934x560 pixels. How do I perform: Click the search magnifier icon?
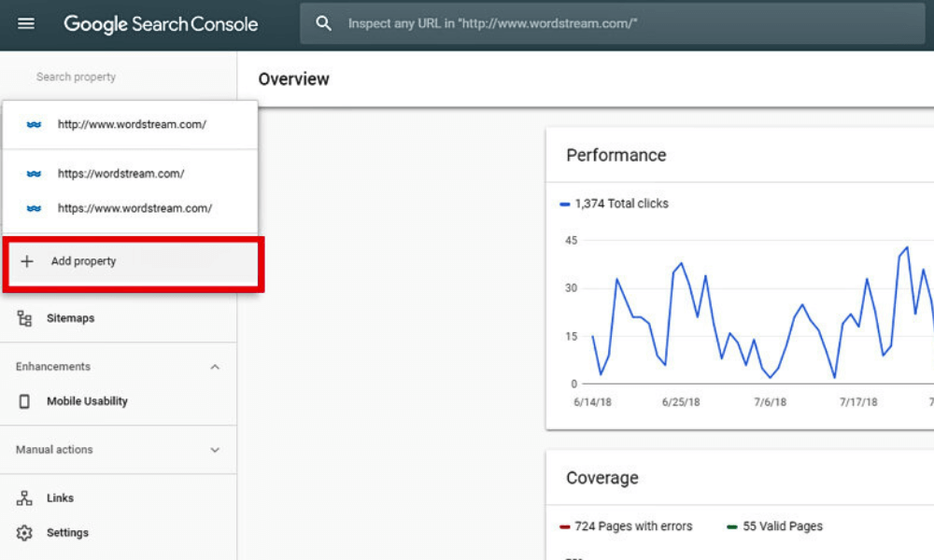coord(323,24)
